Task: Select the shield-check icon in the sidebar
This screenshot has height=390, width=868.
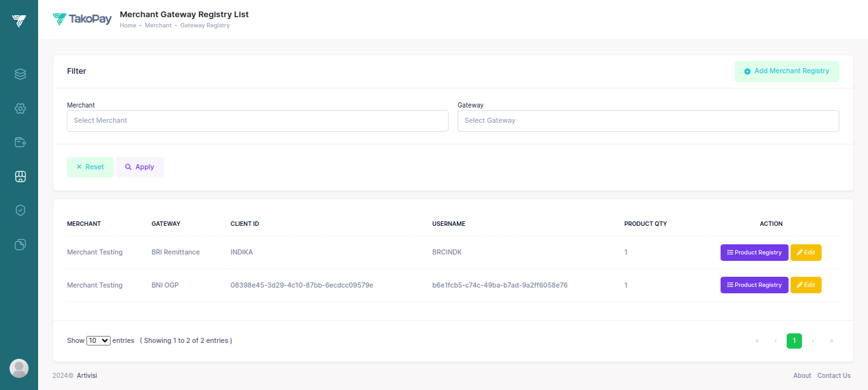Action: click(19, 210)
